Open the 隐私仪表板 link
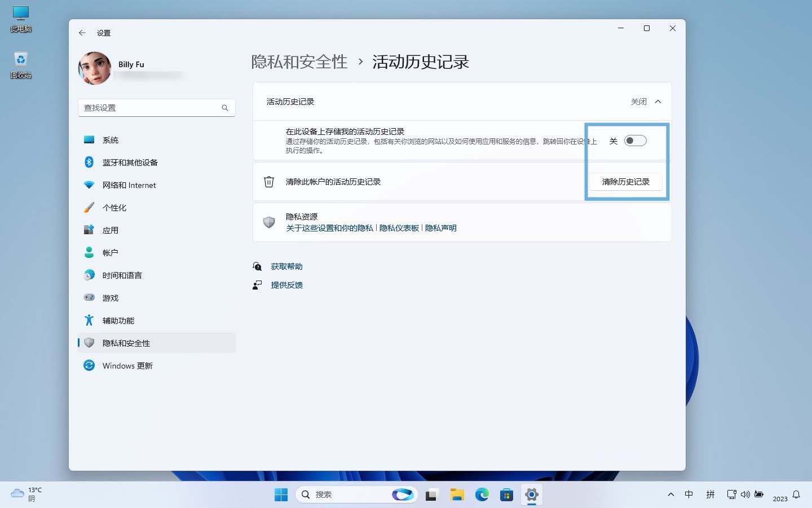 coord(399,228)
